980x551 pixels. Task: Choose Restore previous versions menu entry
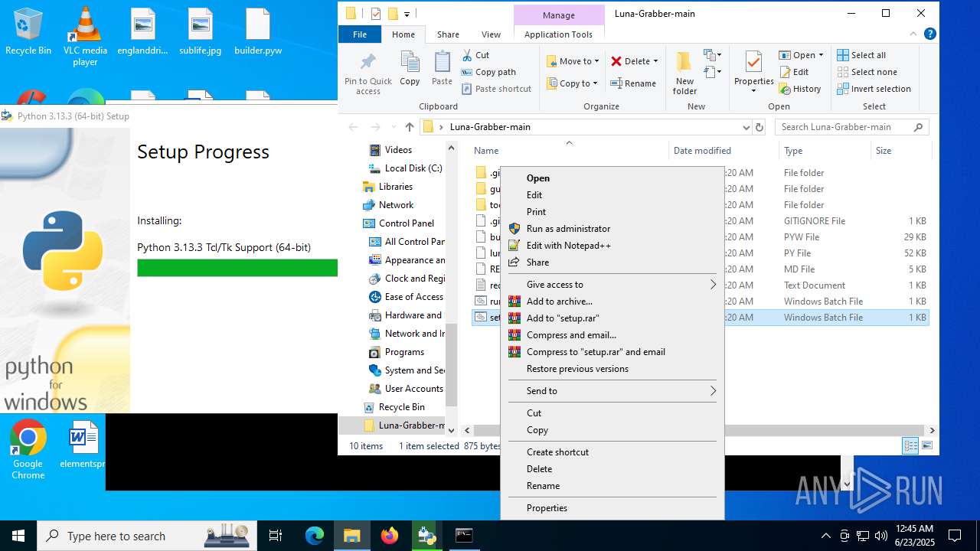click(x=612, y=369)
